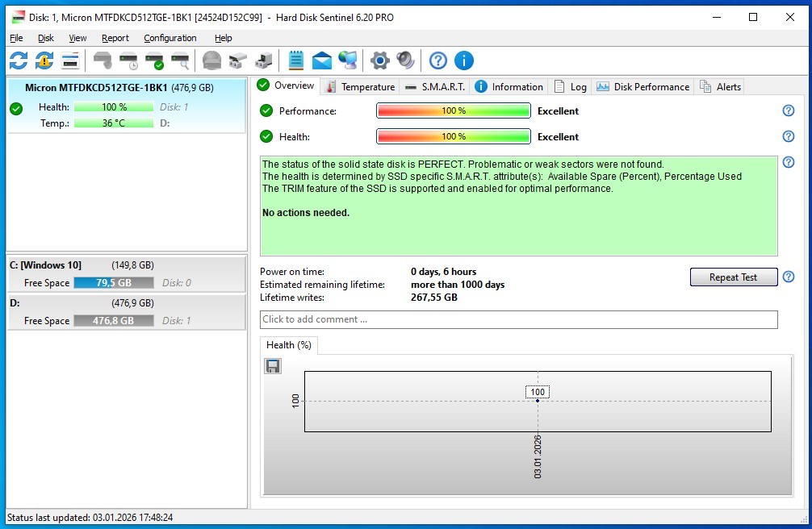
Task: Click the grey disk with stethoscope icon
Action: coord(103,60)
